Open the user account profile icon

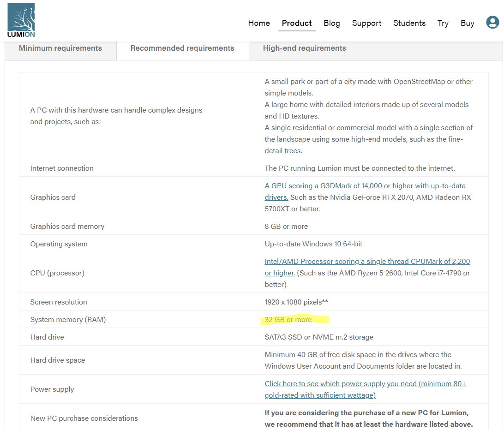coord(492,23)
